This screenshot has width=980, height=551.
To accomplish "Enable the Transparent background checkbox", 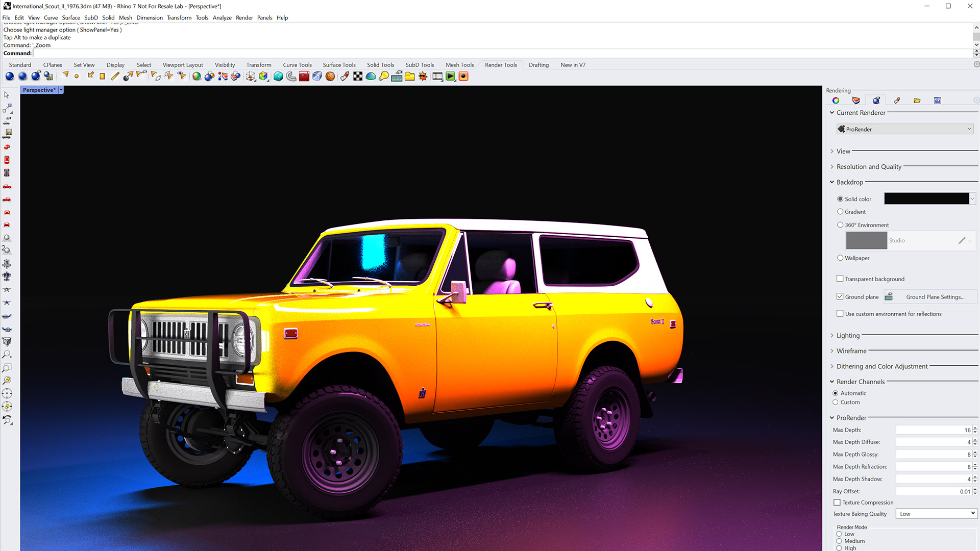I will 840,279.
